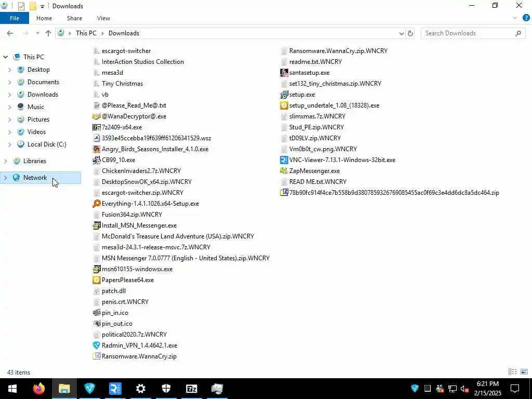Viewport: 532px width, 399px height.
Task: Select Videos in the navigation pane
Action: pyautogui.click(x=36, y=132)
